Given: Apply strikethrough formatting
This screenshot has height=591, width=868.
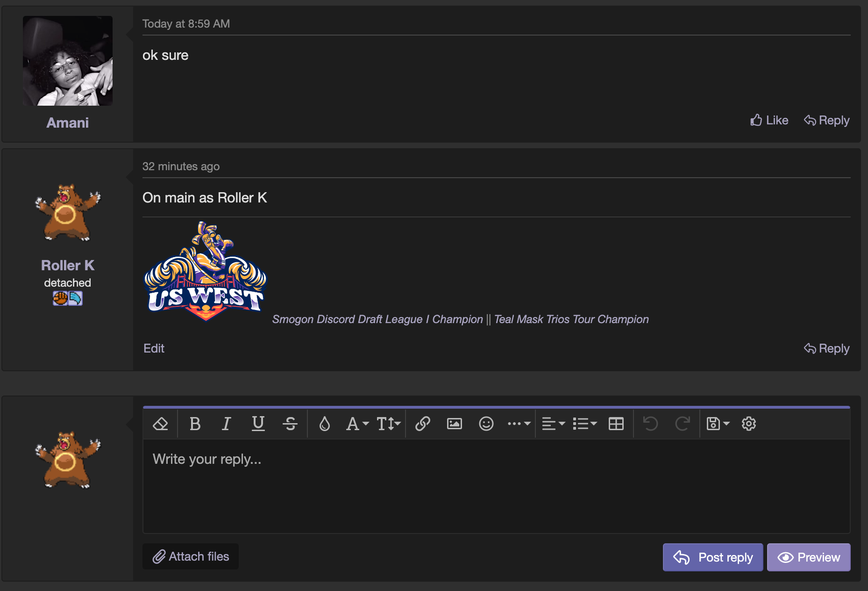Looking at the screenshot, I should (290, 424).
